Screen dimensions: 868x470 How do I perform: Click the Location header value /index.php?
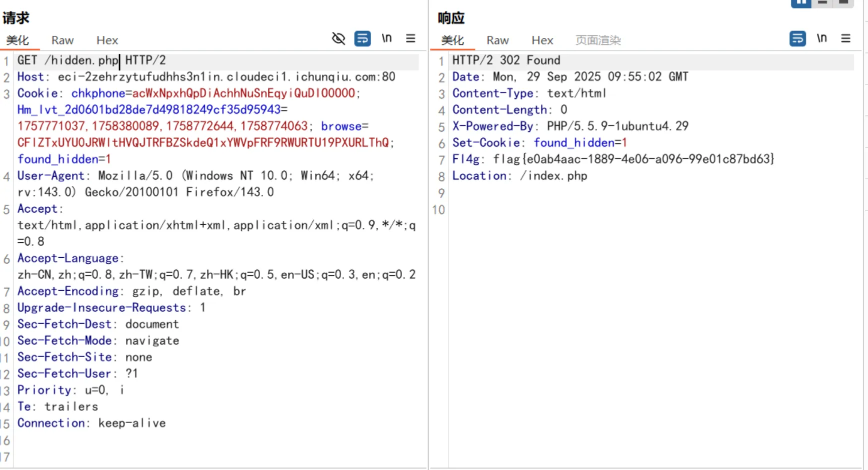pos(553,176)
